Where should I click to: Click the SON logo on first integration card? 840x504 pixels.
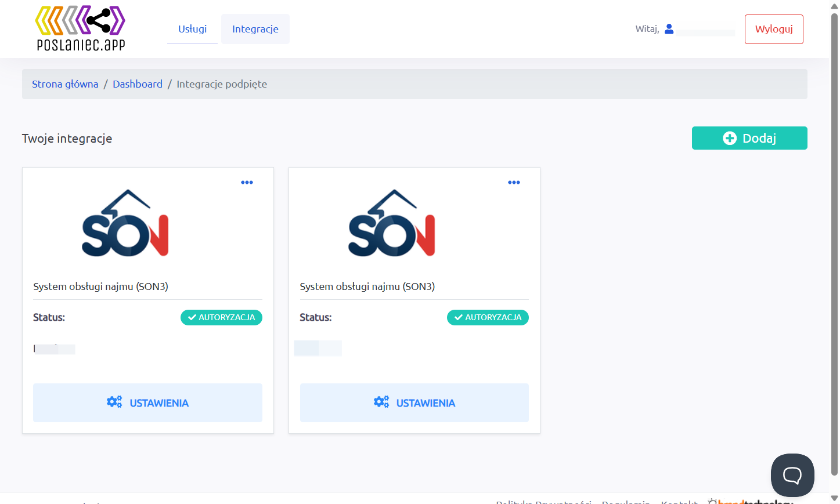pyautogui.click(x=125, y=223)
